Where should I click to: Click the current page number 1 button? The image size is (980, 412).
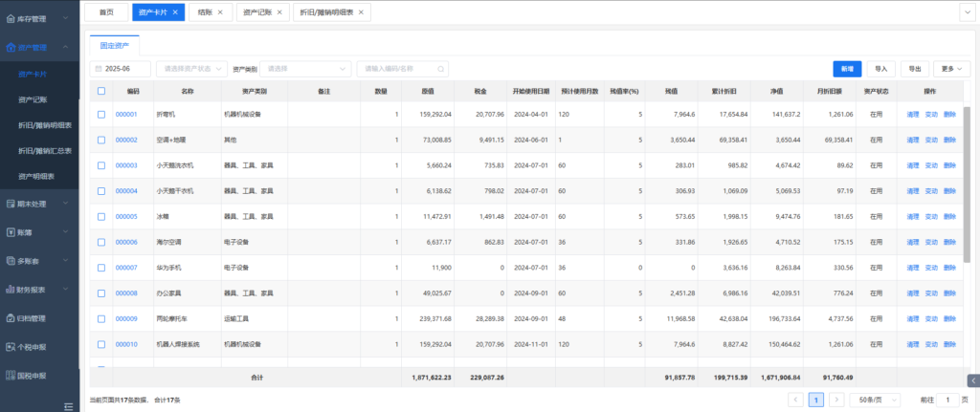point(816,400)
